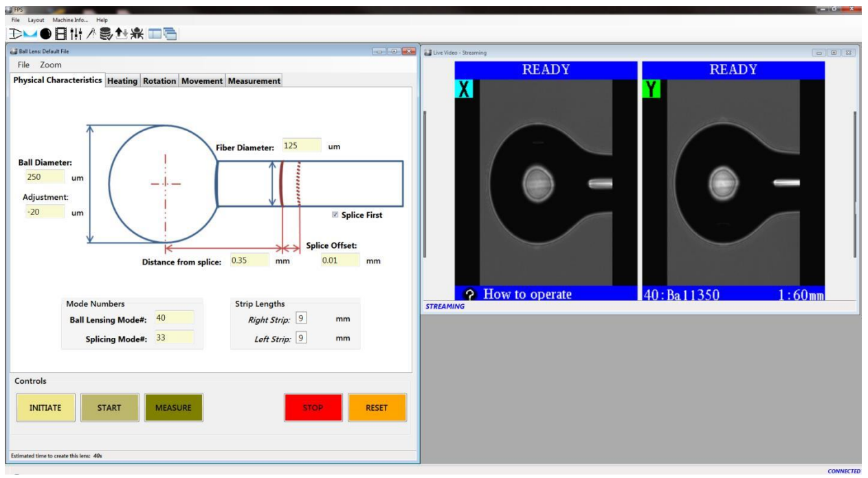Click the Splicing Mode# field
The image size is (868, 478).
point(174,337)
